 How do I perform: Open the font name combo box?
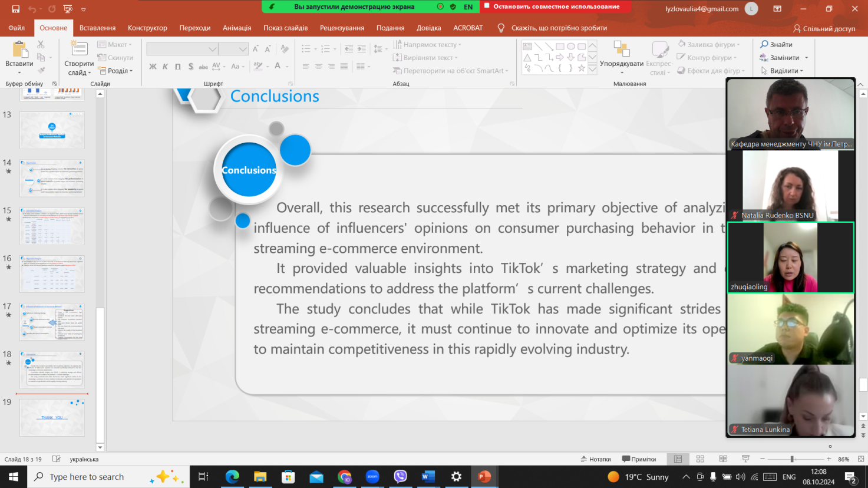[182, 49]
